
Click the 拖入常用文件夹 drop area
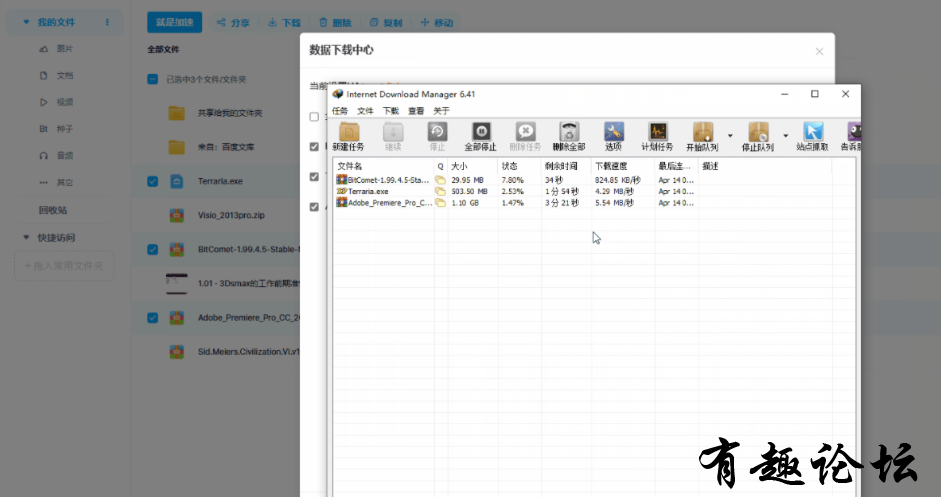pos(64,266)
